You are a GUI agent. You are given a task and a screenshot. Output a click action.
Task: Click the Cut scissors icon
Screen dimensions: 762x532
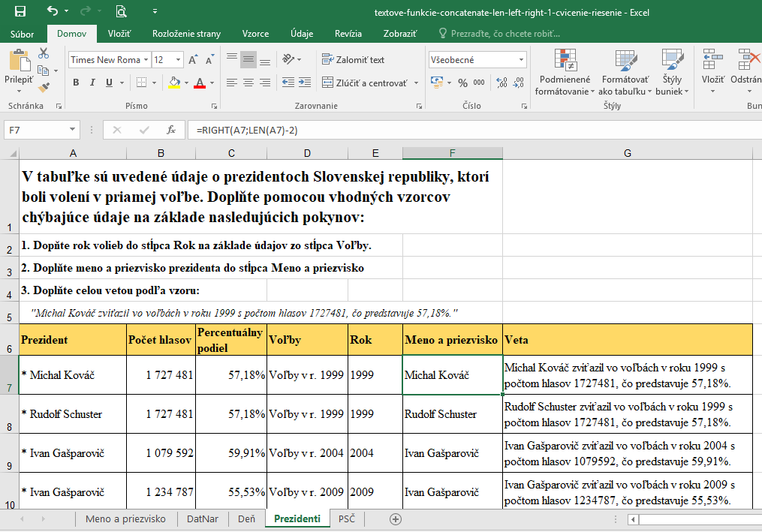(44, 53)
